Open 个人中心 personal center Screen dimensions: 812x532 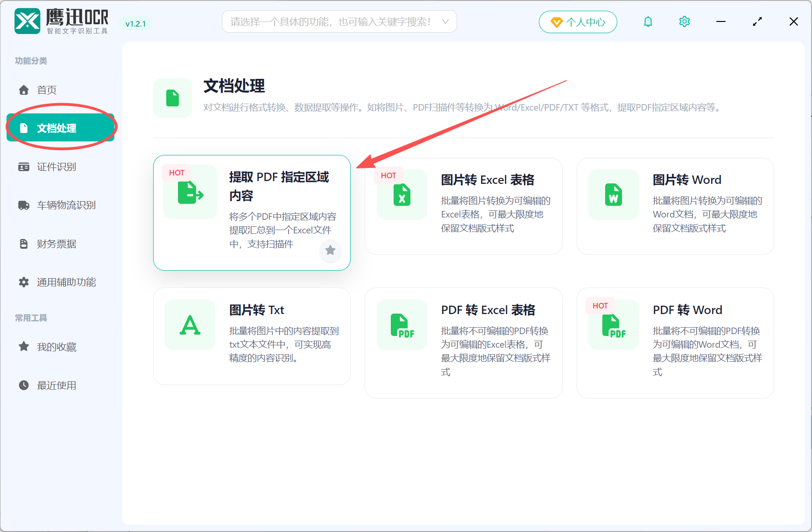(x=578, y=22)
